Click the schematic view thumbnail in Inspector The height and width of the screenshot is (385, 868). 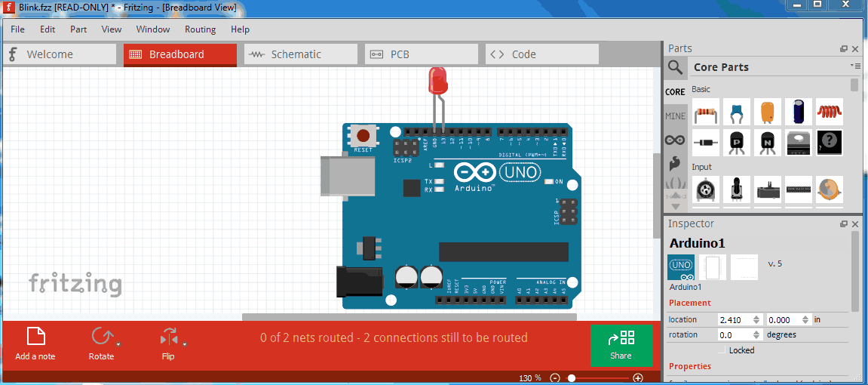713,267
